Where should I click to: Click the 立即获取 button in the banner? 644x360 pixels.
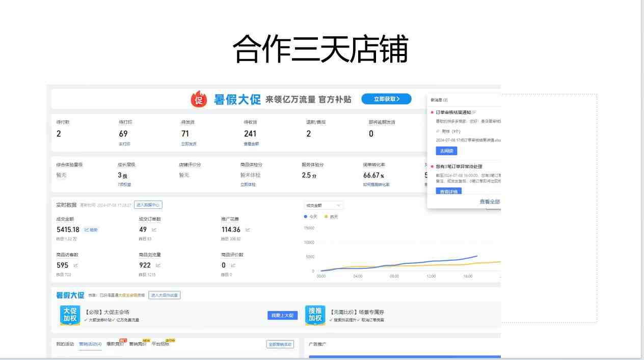coord(386,99)
